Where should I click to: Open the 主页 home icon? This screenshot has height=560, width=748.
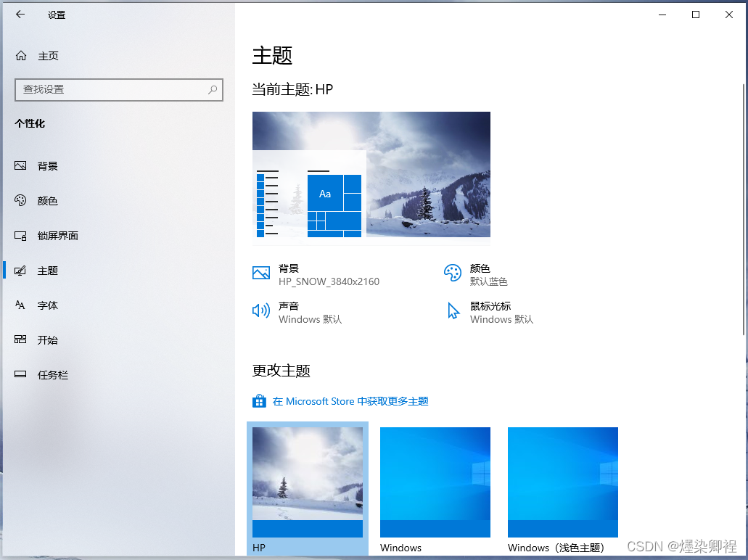tap(21, 56)
